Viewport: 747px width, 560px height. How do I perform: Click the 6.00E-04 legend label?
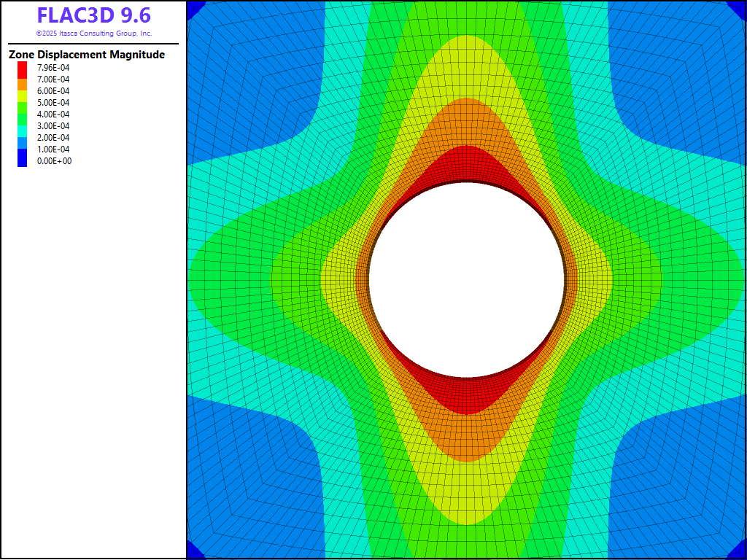53,91
